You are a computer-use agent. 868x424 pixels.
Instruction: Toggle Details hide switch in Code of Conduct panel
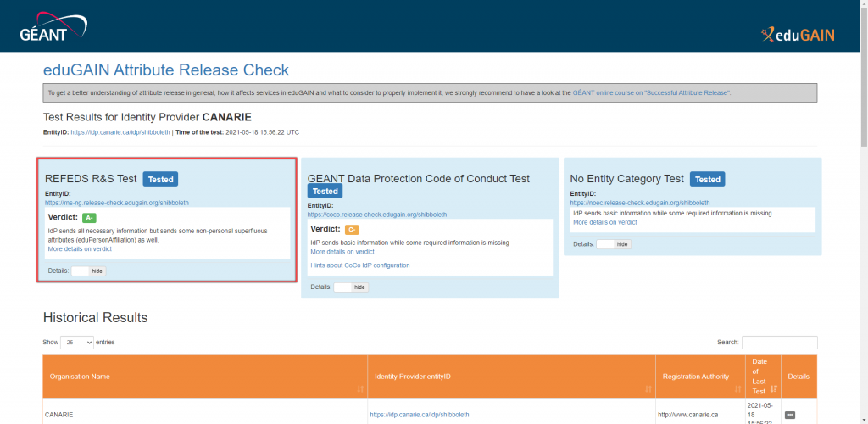tap(350, 287)
